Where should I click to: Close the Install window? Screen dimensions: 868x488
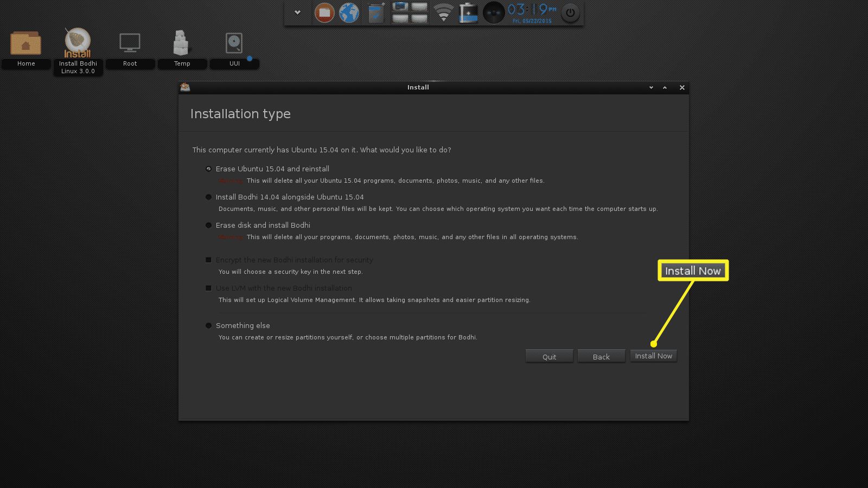click(682, 87)
